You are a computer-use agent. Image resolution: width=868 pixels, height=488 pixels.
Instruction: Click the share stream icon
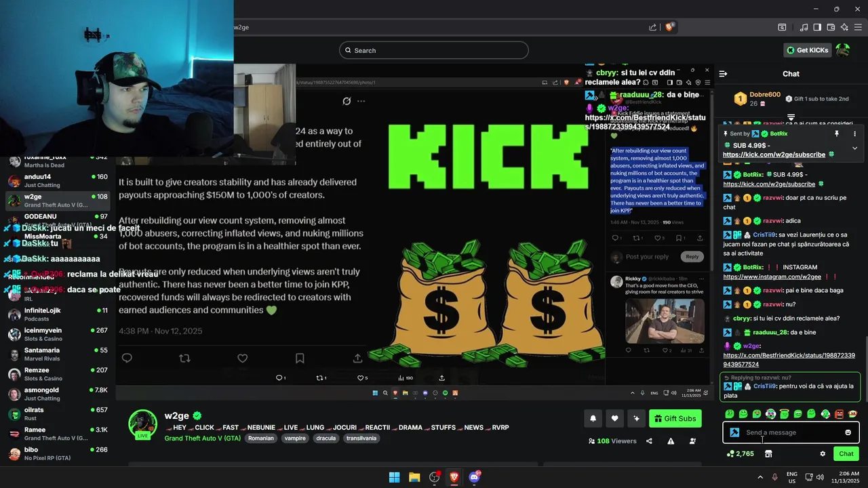(x=649, y=441)
